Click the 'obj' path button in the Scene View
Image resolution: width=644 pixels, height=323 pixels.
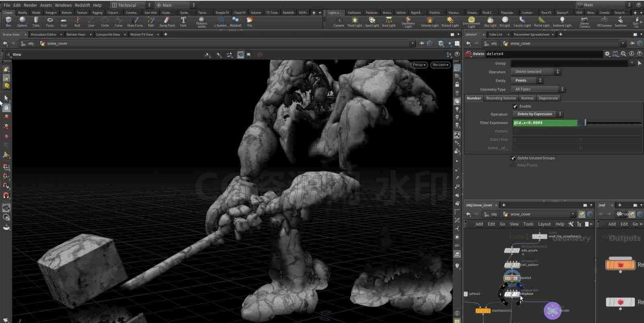28,43
